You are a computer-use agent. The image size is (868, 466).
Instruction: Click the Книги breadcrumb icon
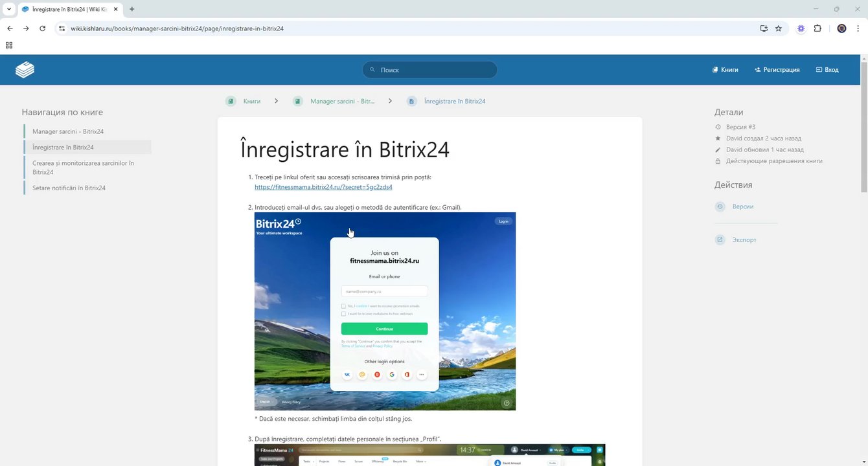[231, 101]
